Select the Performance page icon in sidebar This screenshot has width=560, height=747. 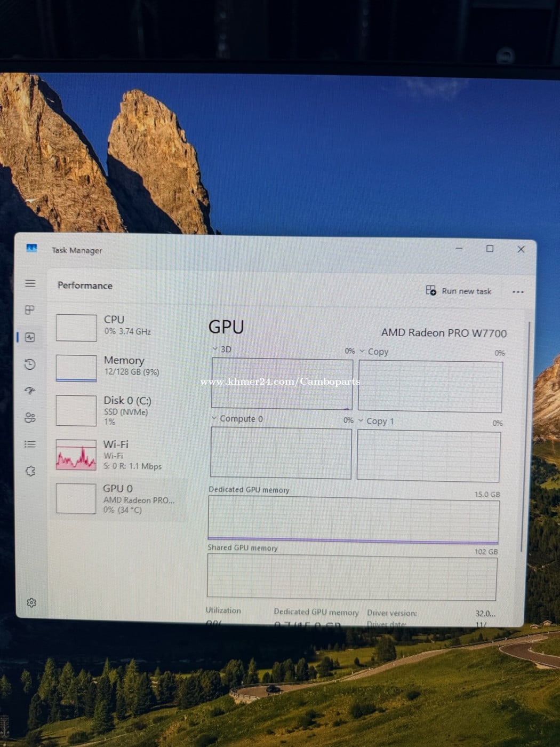pyautogui.click(x=30, y=337)
